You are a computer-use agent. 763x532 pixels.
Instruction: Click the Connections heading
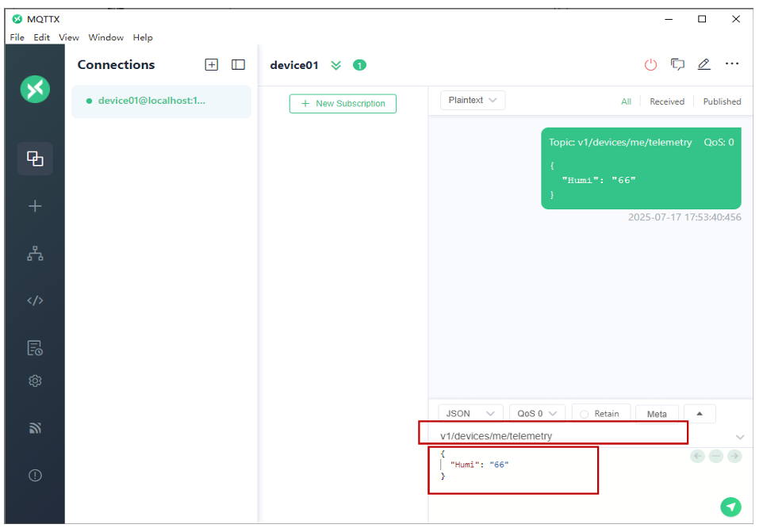point(116,65)
